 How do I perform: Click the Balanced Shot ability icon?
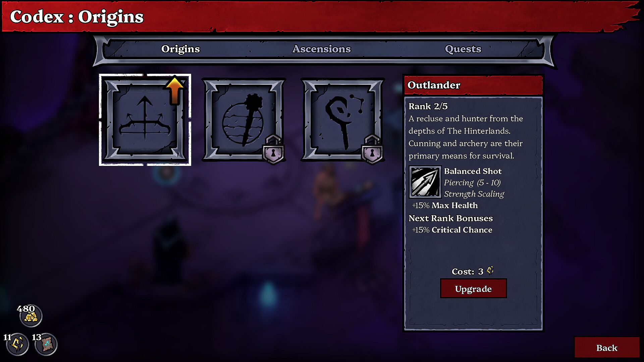pyautogui.click(x=425, y=182)
